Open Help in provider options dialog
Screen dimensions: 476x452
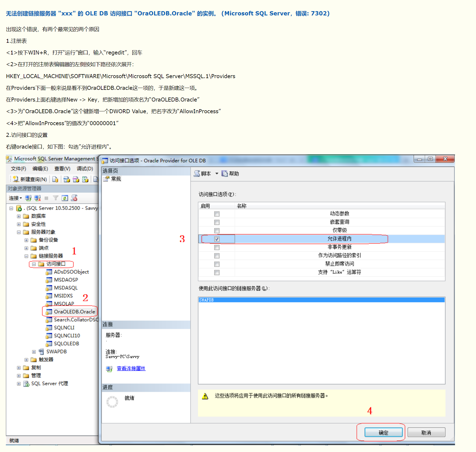(x=230, y=174)
